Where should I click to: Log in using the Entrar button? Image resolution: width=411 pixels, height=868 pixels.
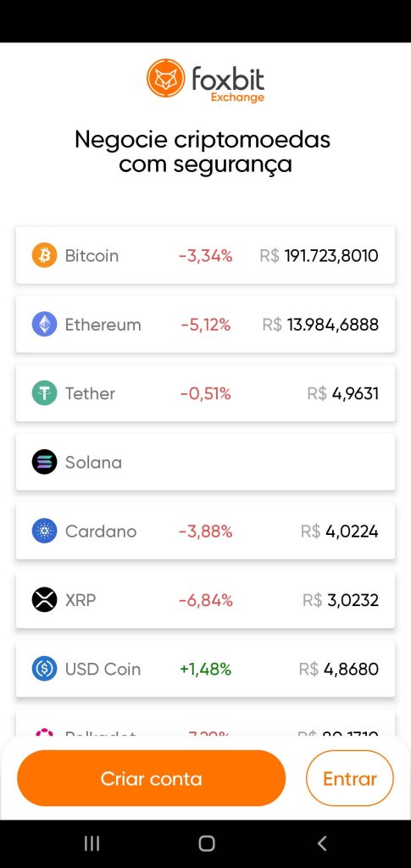coord(350,778)
